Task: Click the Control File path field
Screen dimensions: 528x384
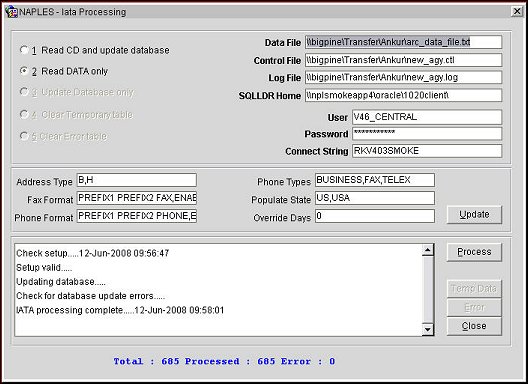Action: pyautogui.click(x=403, y=60)
